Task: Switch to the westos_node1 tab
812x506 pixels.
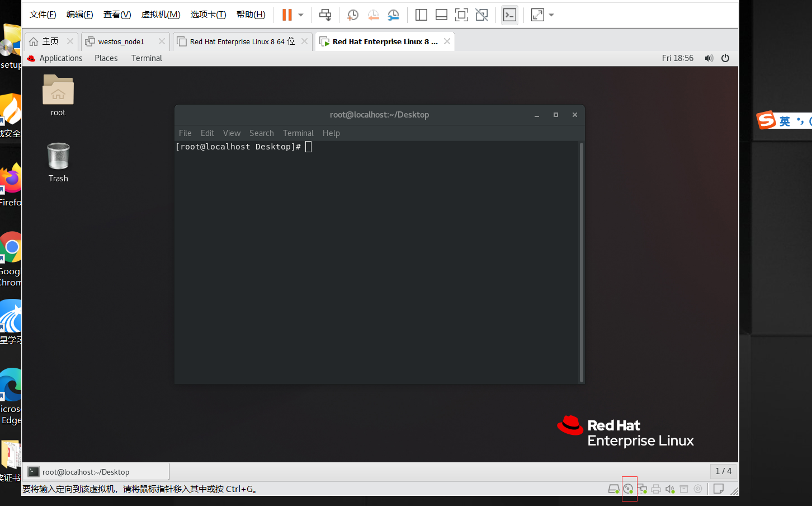Action: (x=121, y=41)
